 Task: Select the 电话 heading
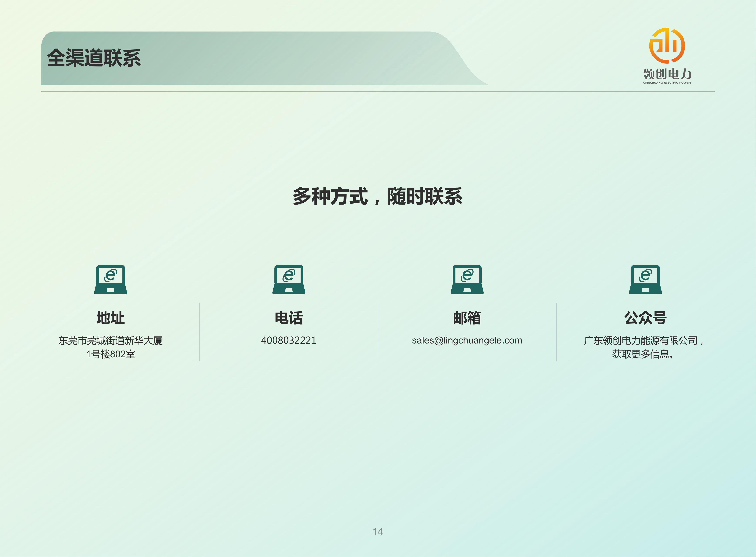click(x=289, y=318)
